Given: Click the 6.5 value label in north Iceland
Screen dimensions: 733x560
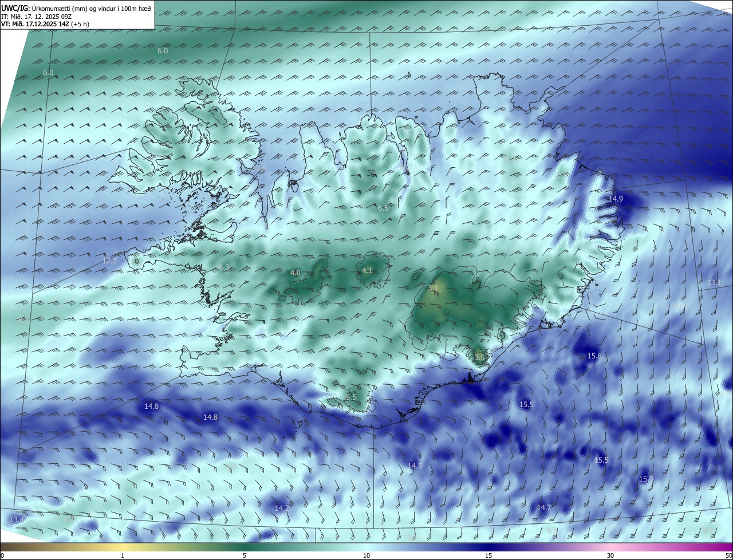Looking at the screenshot, I should click(383, 208).
